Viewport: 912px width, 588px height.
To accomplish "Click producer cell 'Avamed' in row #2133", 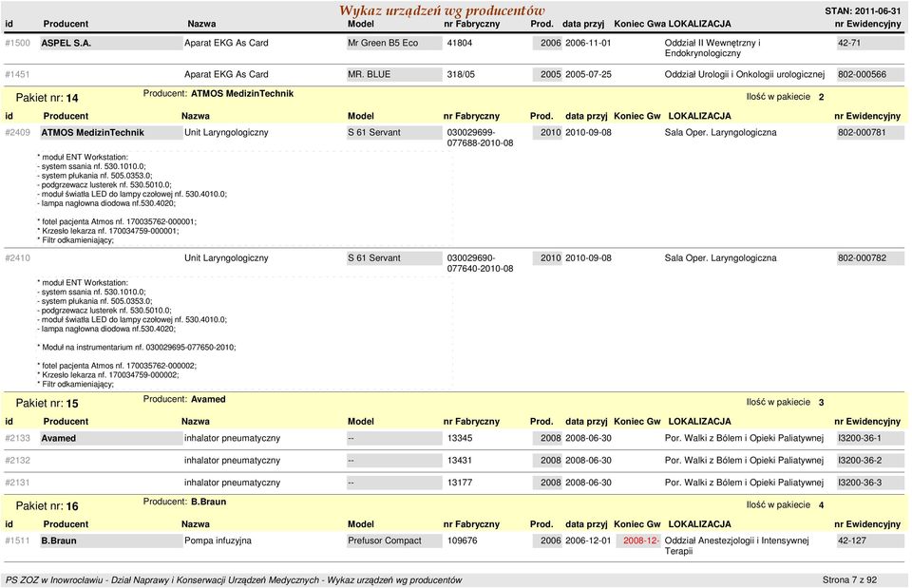I will [x=111, y=439].
